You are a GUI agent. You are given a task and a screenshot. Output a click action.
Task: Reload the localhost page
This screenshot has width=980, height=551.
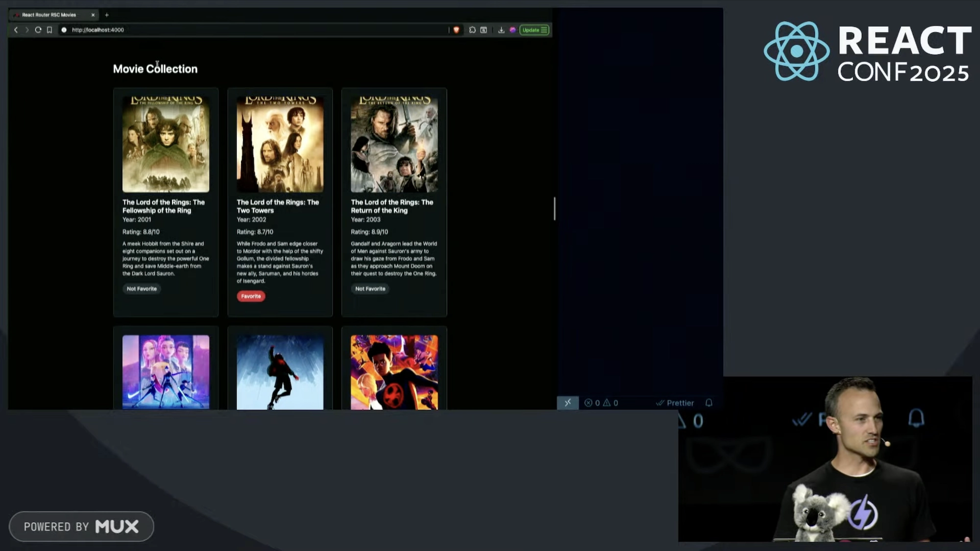[x=38, y=30]
